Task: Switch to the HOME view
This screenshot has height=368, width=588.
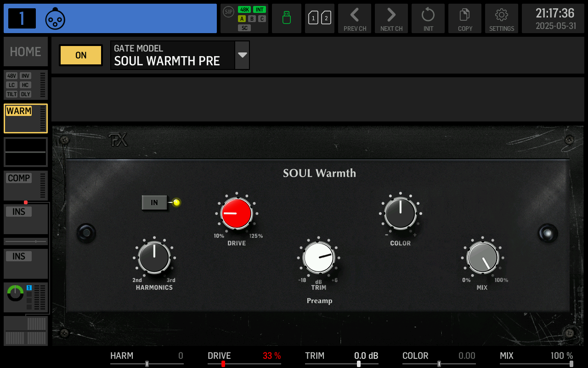Action: click(x=25, y=52)
